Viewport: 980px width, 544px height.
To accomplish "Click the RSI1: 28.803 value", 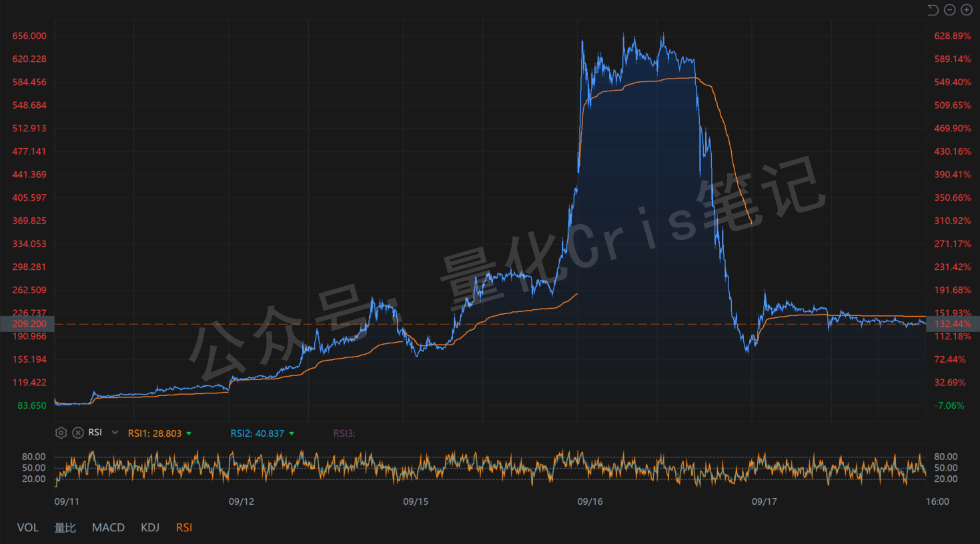I will click(155, 433).
